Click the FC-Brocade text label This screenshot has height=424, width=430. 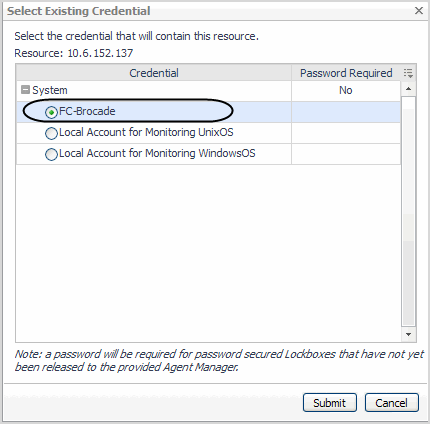click(87, 111)
